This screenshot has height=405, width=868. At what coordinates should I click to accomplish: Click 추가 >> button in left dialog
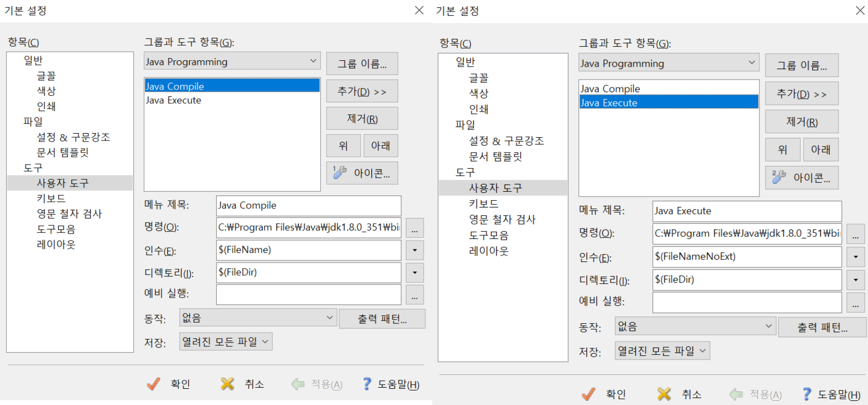(362, 91)
